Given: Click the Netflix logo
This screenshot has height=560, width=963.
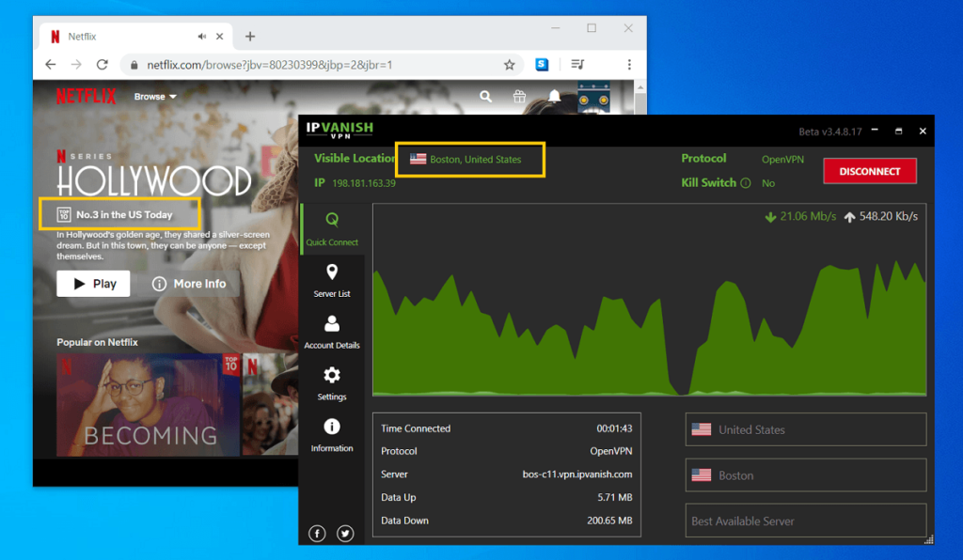Looking at the screenshot, I should tap(86, 96).
